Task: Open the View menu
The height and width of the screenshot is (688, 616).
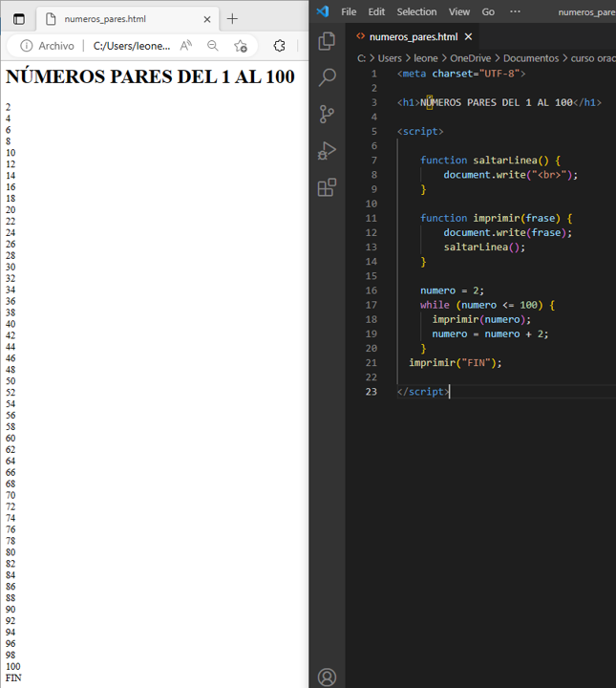Action: click(459, 11)
